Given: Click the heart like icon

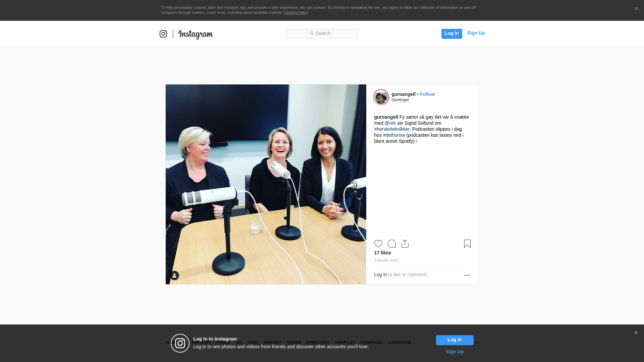Looking at the screenshot, I should click(378, 244).
